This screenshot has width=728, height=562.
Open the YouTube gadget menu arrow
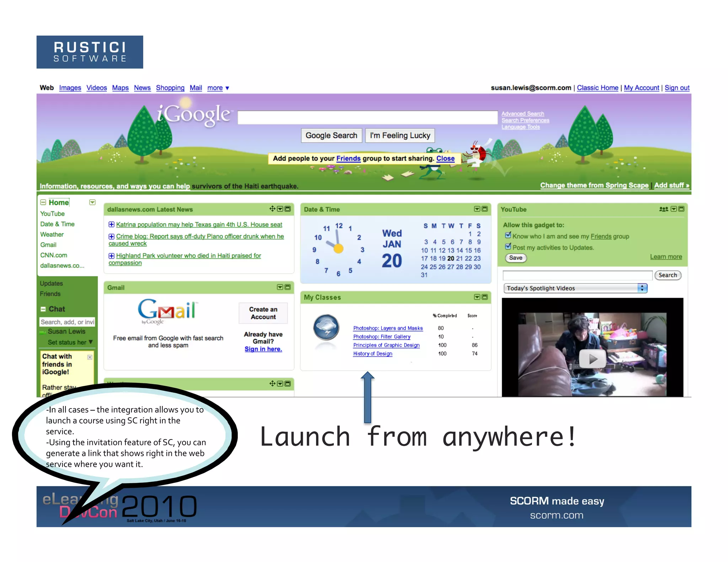[x=674, y=209]
